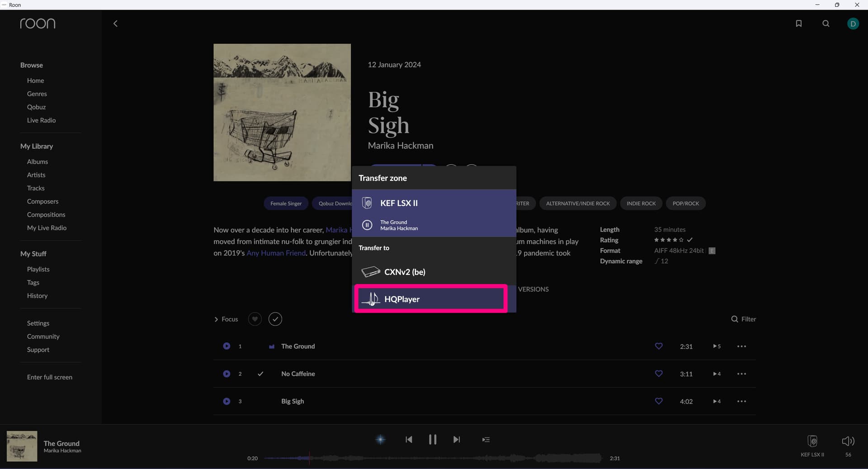Viewport: 868px width, 469px height.
Task: Open the track Filter search
Action: [x=744, y=319]
